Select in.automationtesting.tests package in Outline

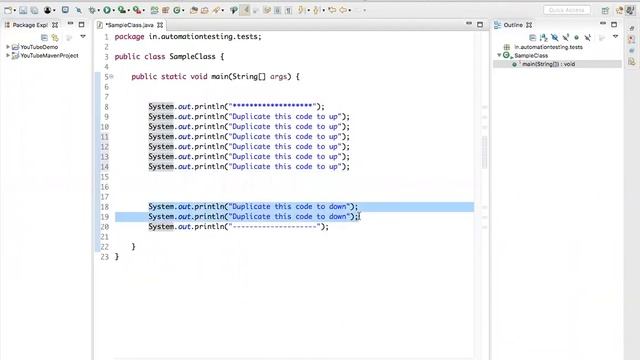pos(548,47)
